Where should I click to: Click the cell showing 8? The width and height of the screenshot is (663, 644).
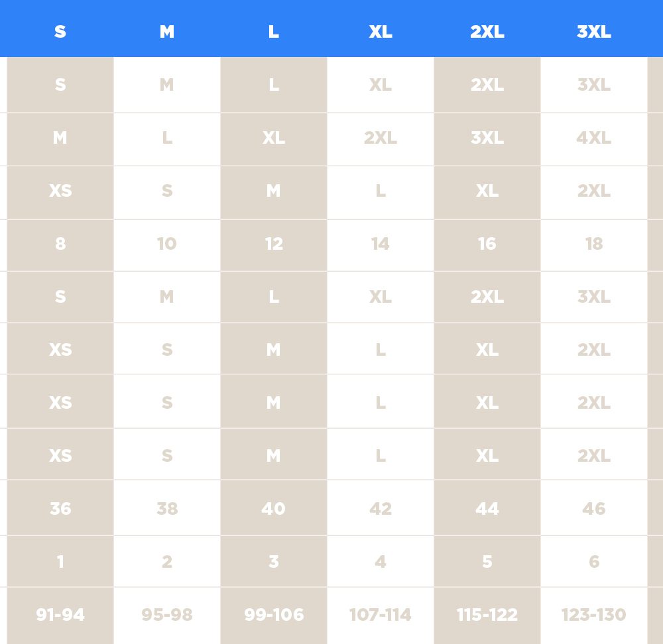point(60,244)
